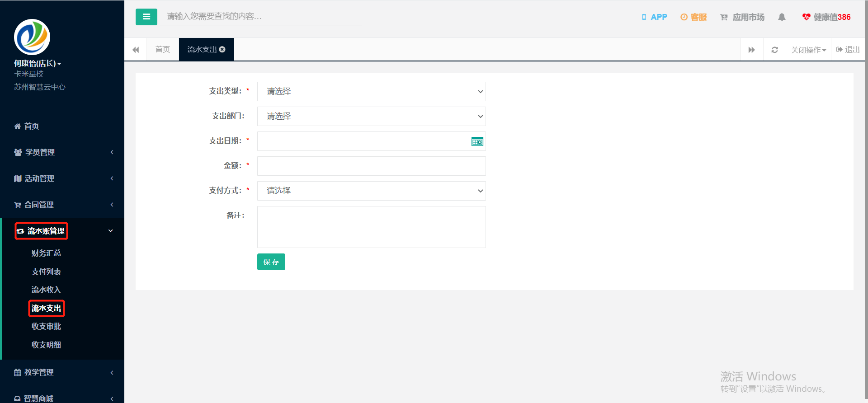
Task: Open 支付列表 submenu item
Action: (x=46, y=272)
